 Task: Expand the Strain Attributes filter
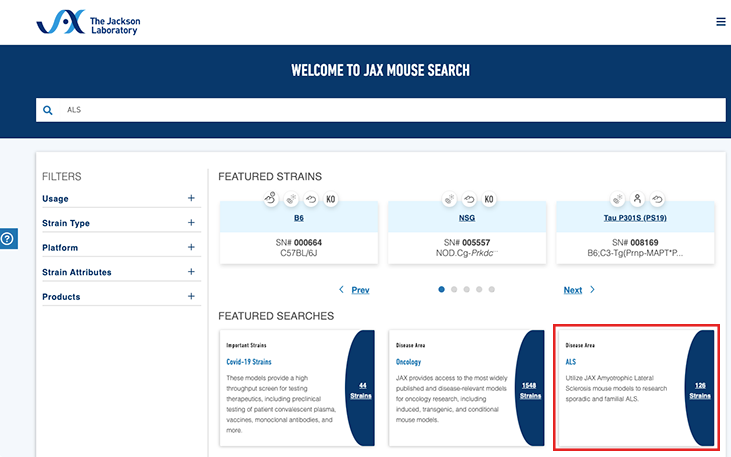click(191, 271)
